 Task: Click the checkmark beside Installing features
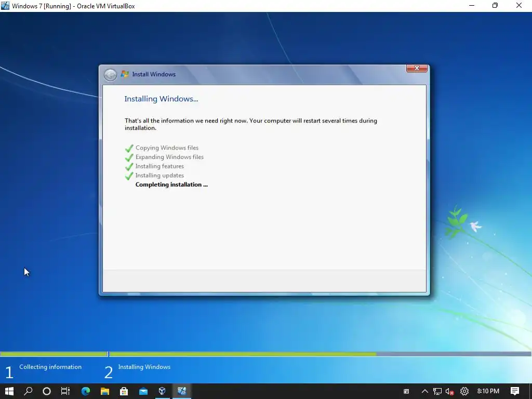tap(129, 167)
